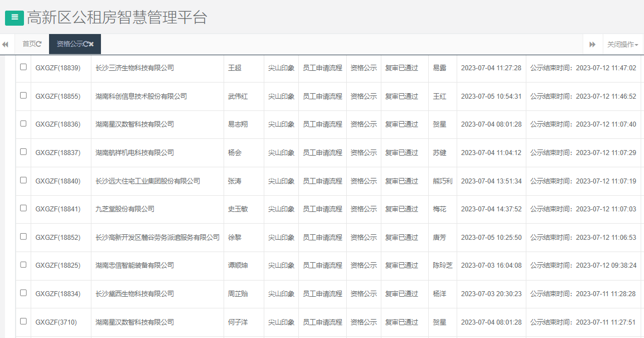Click timestamp 2023-07-05 10:54:31 cell
Image resolution: width=644 pixels, height=338 pixels.
tap(491, 96)
